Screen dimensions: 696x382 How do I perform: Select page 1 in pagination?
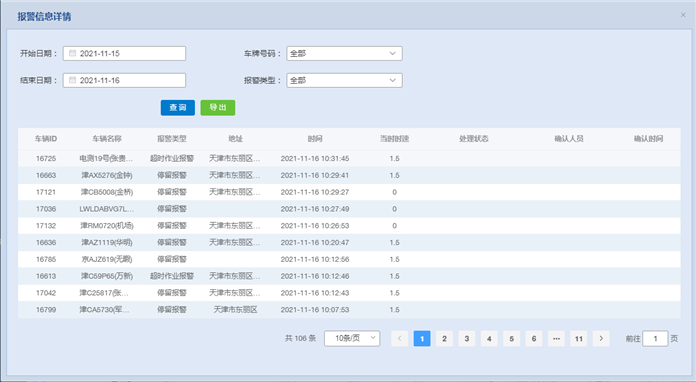point(422,339)
